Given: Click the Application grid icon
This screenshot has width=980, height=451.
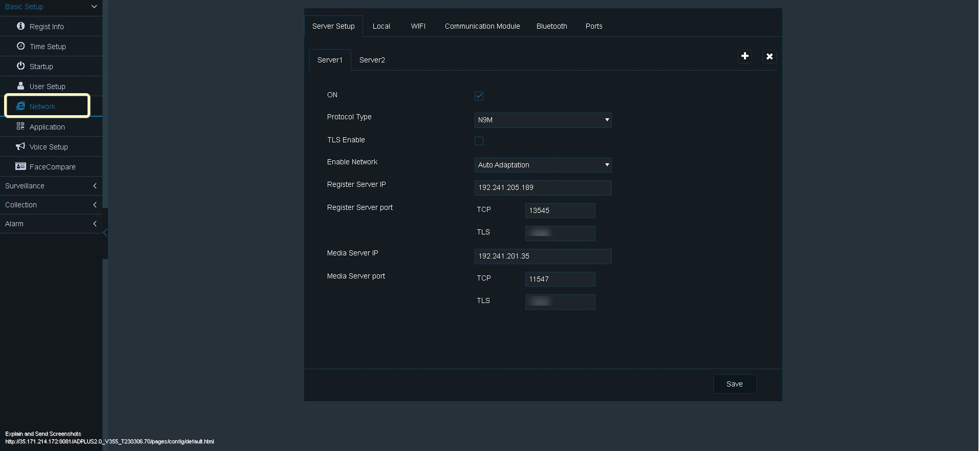Looking at the screenshot, I should tap(20, 126).
